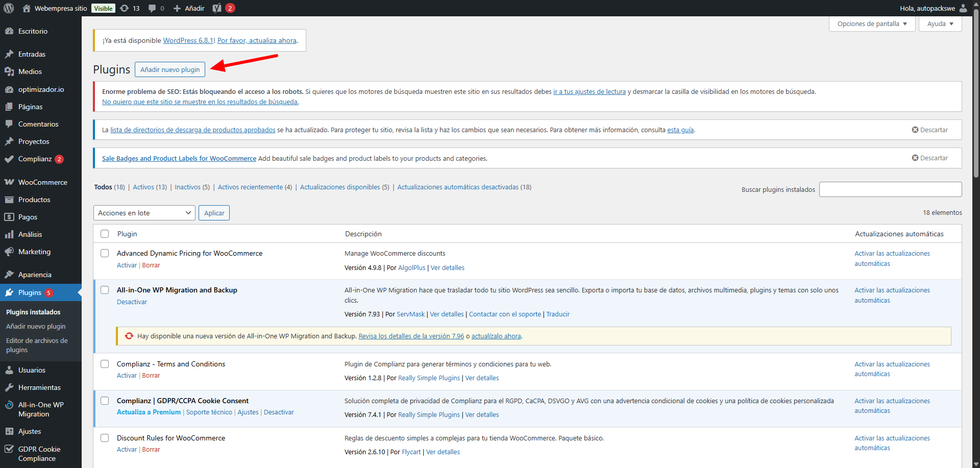Click the WordPress logo icon in admin bar

coord(9,8)
